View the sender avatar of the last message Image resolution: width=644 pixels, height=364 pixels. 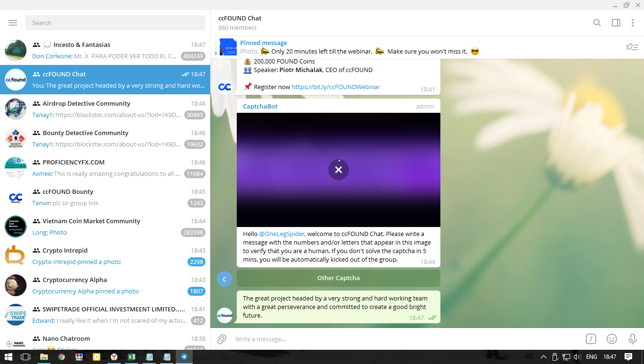pos(224,315)
